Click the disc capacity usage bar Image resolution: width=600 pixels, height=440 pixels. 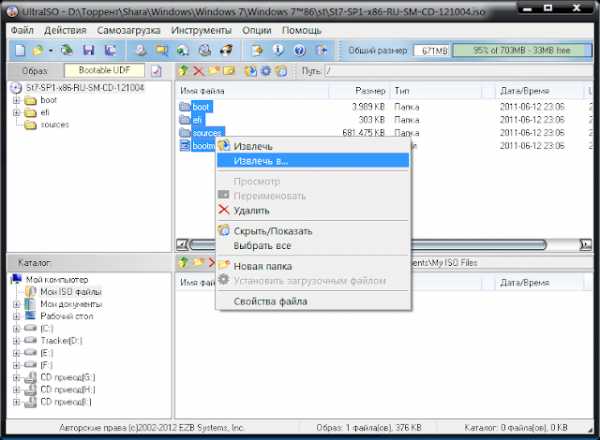pos(519,49)
